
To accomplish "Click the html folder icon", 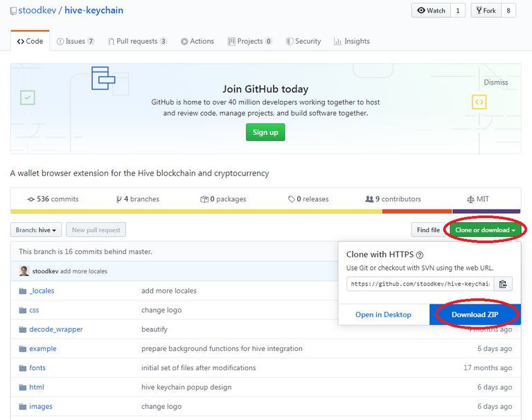I will [x=23, y=387].
